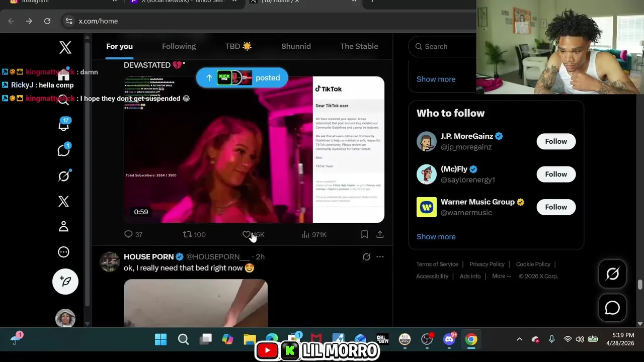Open @HOUSEPORN___ handle link

click(218, 256)
